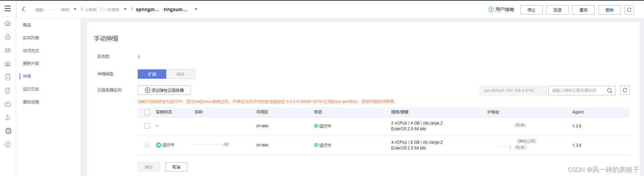Select the 伸缩 scaling menu item
The height and width of the screenshot is (176, 644).
pos(27,76)
